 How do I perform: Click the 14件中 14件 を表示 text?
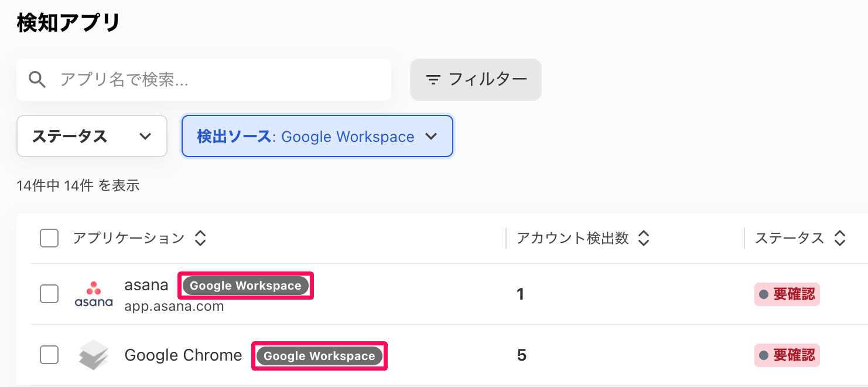click(x=78, y=186)
